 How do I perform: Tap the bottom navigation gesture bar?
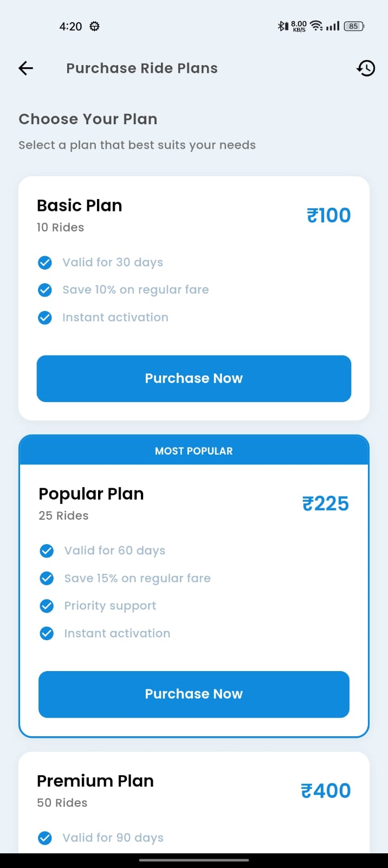click(x=193, y=859)
